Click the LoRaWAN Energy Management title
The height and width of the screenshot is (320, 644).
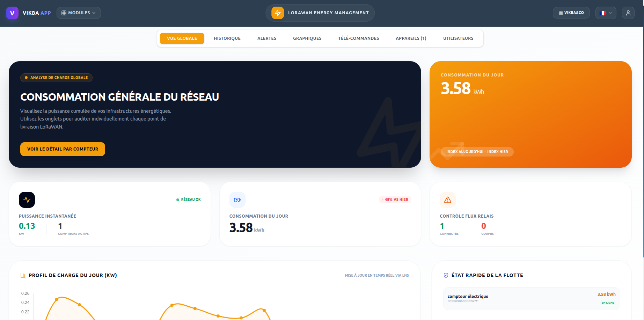tap(328, 13)
